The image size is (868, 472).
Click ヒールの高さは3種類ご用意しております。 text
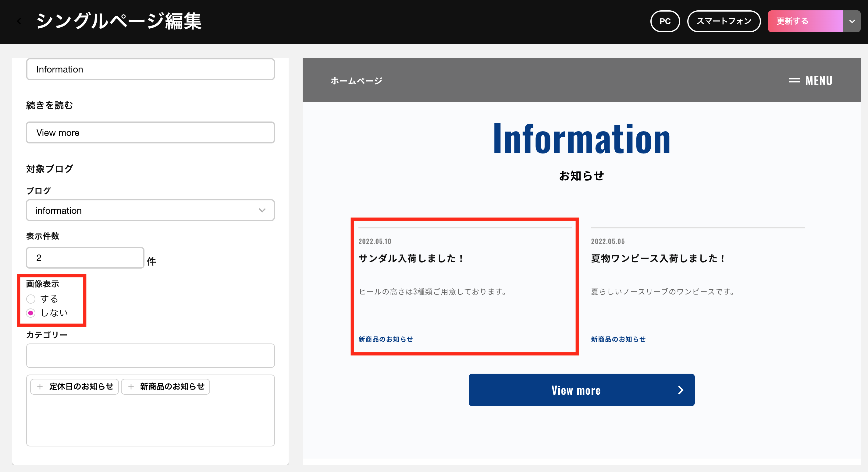click(x=433, y=291)
